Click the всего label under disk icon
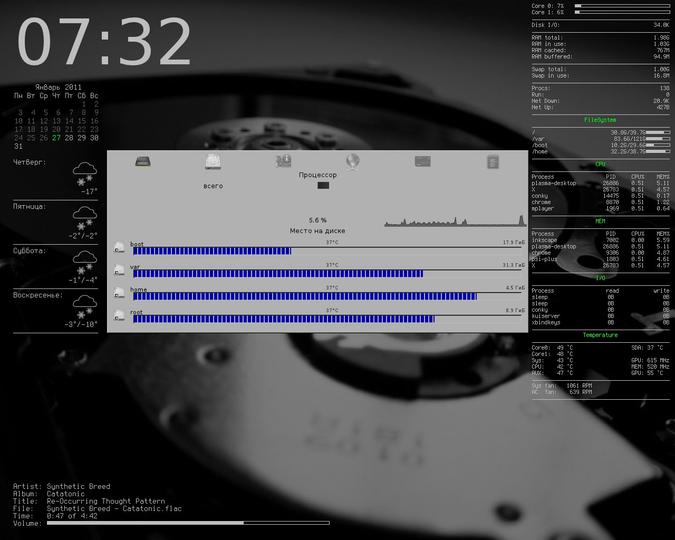The height and width of the screenshot is (540, 675). coord(213,186)
